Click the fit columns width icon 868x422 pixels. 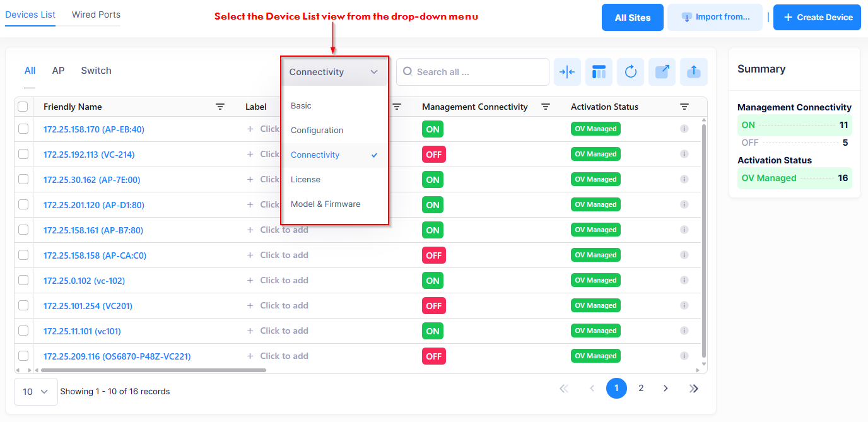pos(567,72)
